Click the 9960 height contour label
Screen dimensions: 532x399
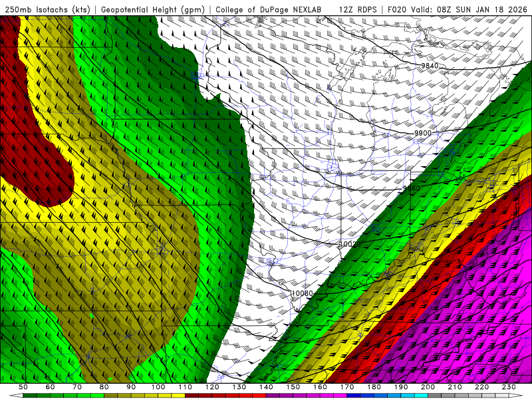point(411,188)
